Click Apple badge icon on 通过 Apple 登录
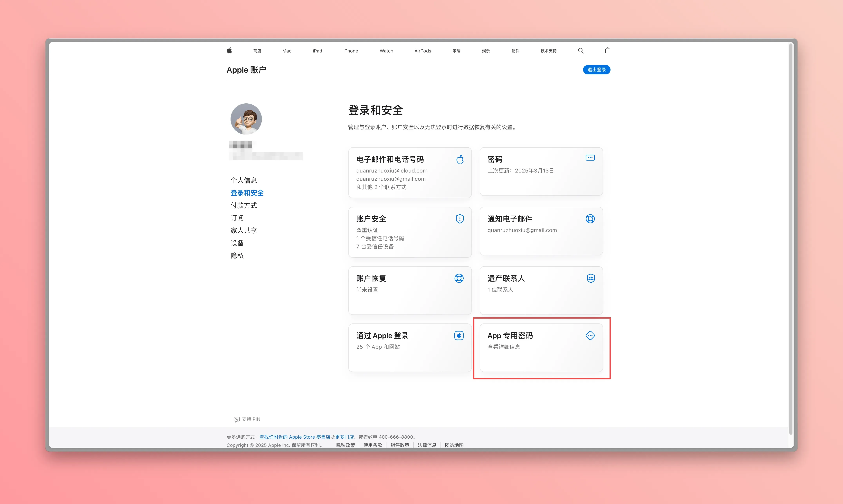This screenshot has height=504, width=843. (459, 336)
